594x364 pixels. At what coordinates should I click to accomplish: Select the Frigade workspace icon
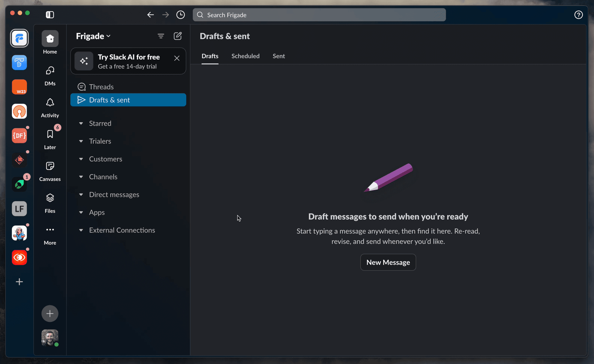click(x=19, y=38)
